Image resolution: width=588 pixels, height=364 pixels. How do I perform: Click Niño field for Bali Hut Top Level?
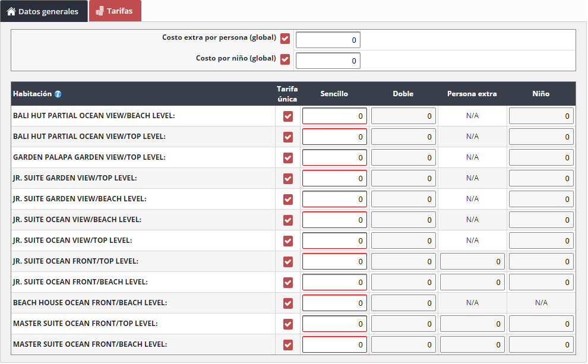541,137
